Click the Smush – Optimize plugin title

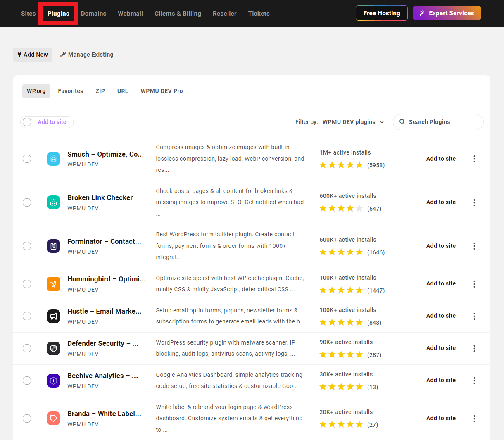[x=106, y=154]
